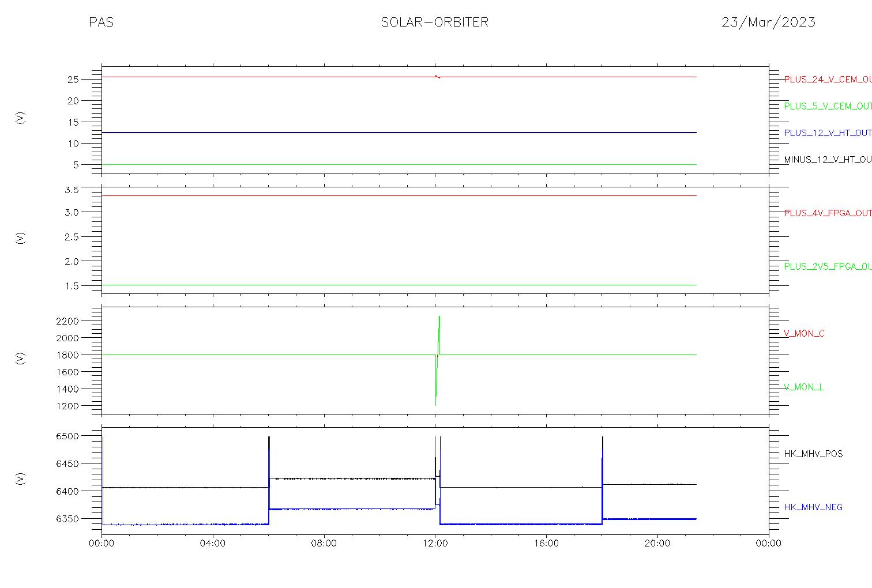Viewport: 872px width, 588px height.
Task: Click the 10 tick on the top panel
Action: click(73, 144)
